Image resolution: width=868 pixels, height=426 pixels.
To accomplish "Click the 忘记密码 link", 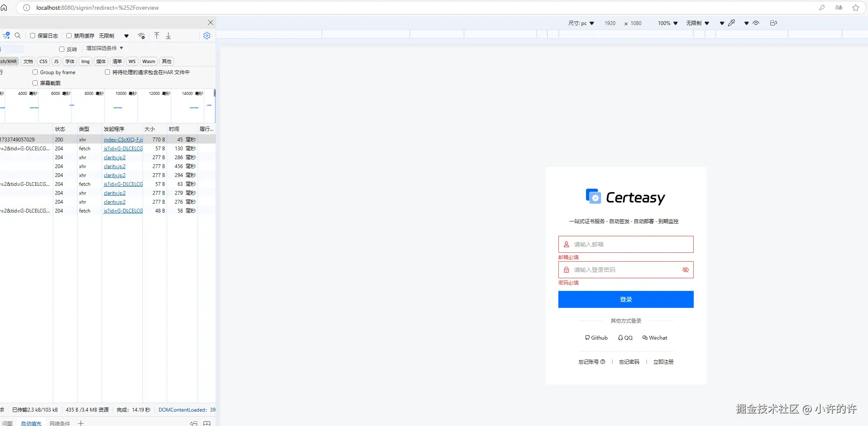I will pyautogui.click(x=629, y=362).
